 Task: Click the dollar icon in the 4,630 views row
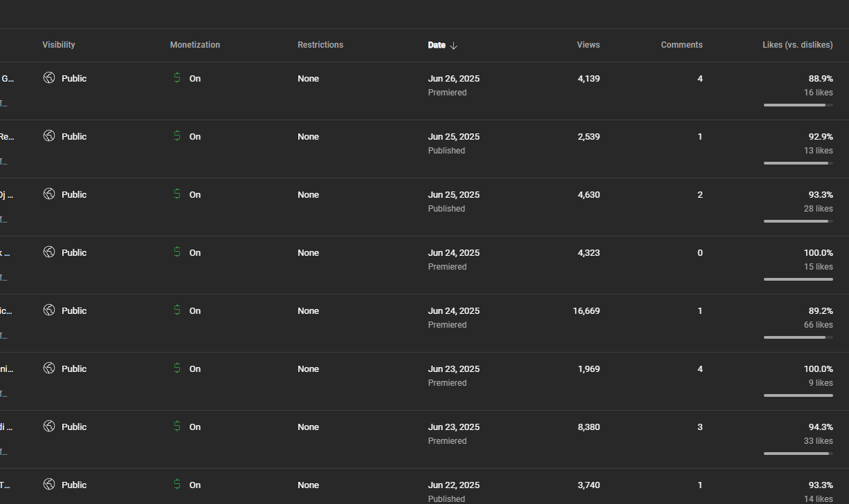click(177, 194)
